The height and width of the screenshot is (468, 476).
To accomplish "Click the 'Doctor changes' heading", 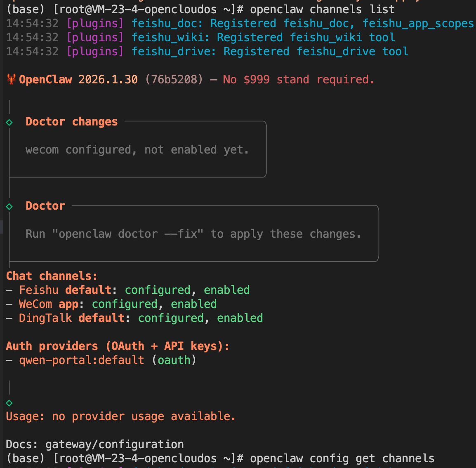I will pos(72,121).
